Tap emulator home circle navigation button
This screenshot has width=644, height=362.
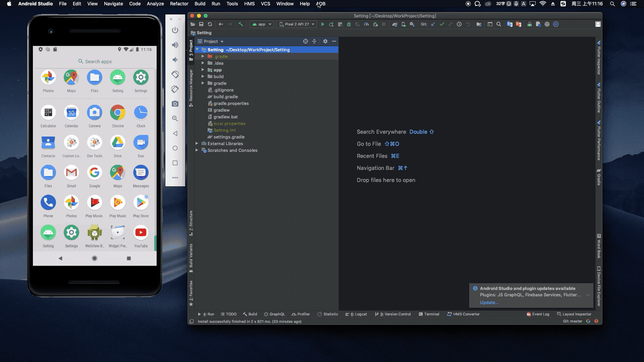[x=95, y=258]
